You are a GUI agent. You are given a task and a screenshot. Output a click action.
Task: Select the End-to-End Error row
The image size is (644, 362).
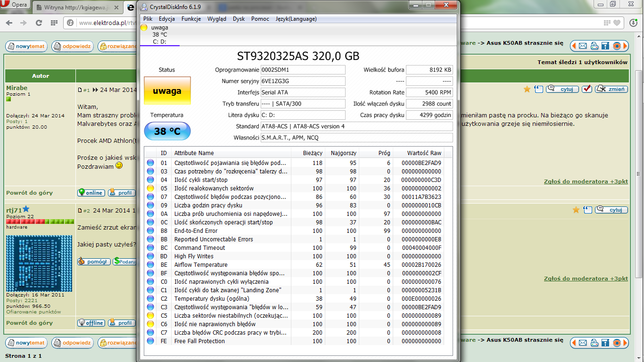pyautogui.click(x=294, y=230)
